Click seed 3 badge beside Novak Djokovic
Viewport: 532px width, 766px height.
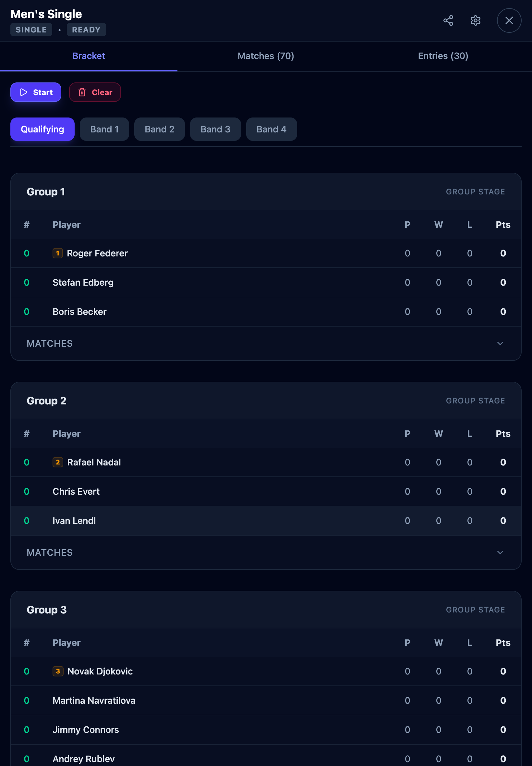tap(58, 671)
